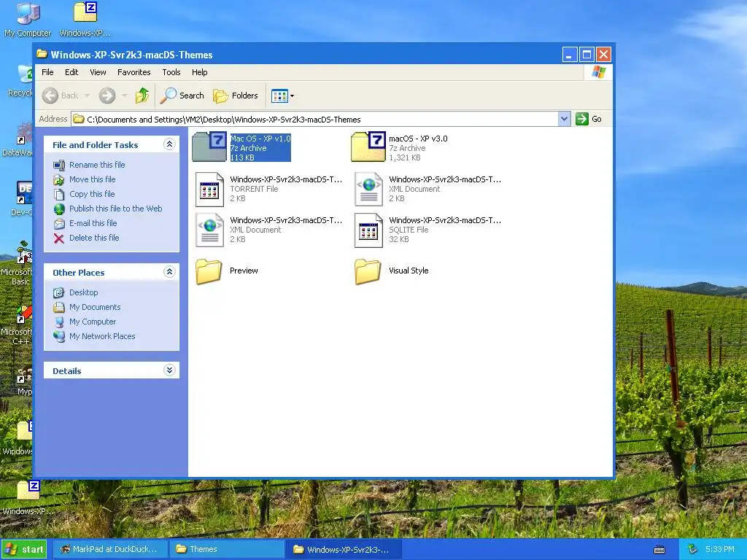Select the Mac OS - XP v1.0 file name
Viewport: 747px width, 560px height.
(x=260, y=139)
